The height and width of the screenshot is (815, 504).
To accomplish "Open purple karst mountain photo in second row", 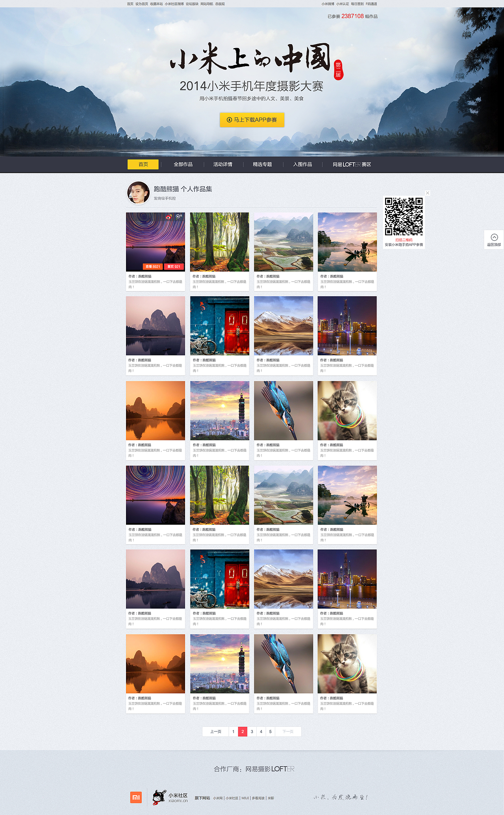I will point(156,326).
